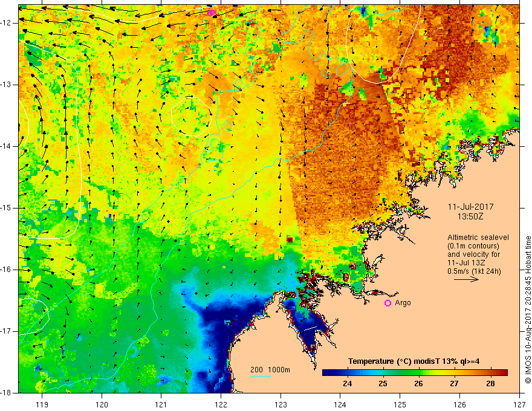Click the magenta Argo float marker near 122E

coord(211,13)
